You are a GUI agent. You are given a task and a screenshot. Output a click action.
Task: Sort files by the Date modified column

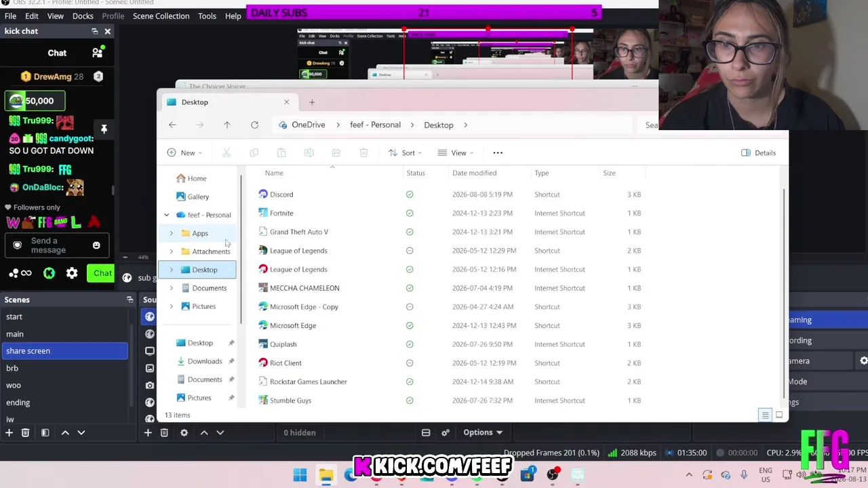(x=475, y=173)
